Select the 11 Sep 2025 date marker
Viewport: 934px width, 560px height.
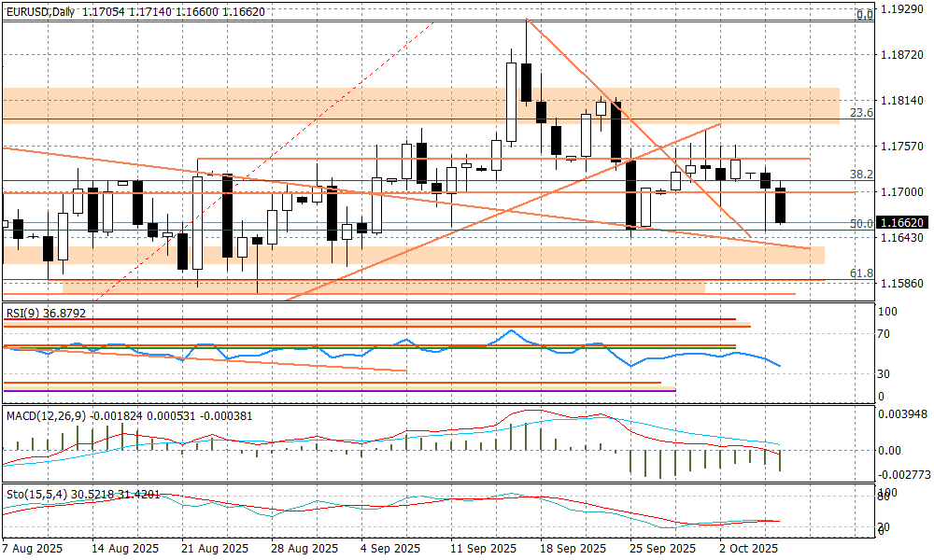483,549
